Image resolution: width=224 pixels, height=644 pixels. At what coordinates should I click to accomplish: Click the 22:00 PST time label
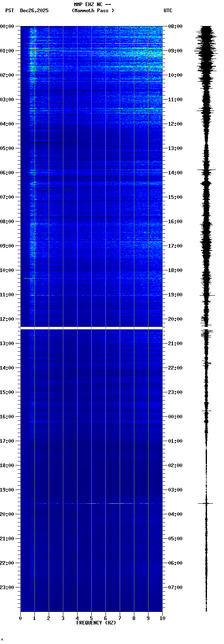[x=7, y=563]
